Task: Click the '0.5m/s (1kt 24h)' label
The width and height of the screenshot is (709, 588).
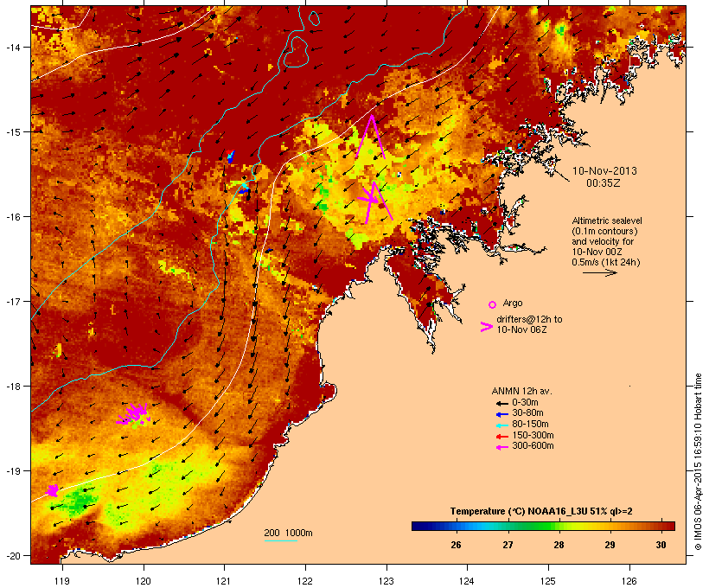Action: click(x=606, y=262)
